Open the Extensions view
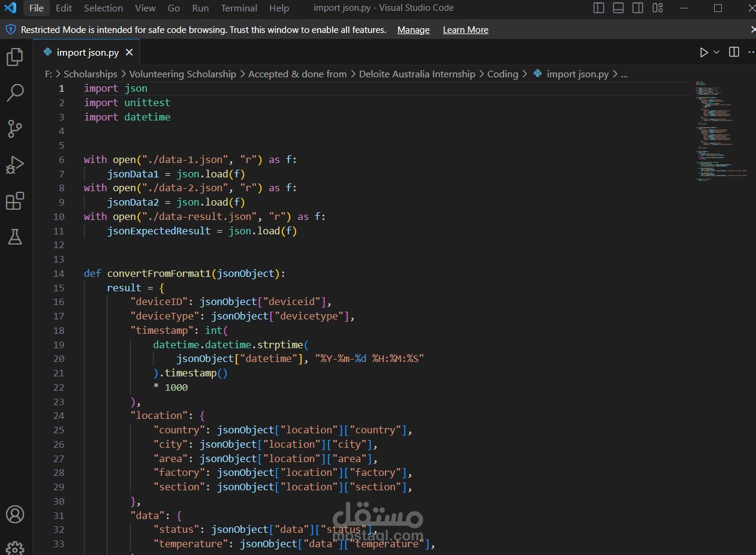The image size is (756, 555). pos(14,201)
